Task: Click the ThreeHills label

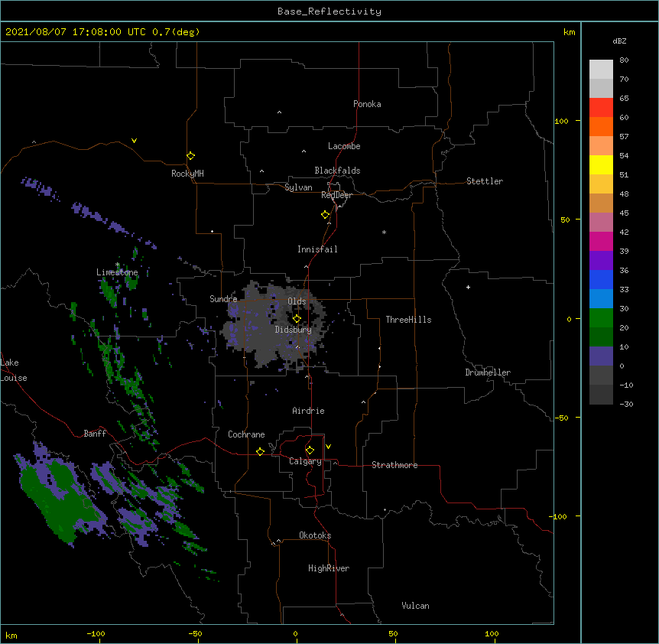Action: coord(408,320)
